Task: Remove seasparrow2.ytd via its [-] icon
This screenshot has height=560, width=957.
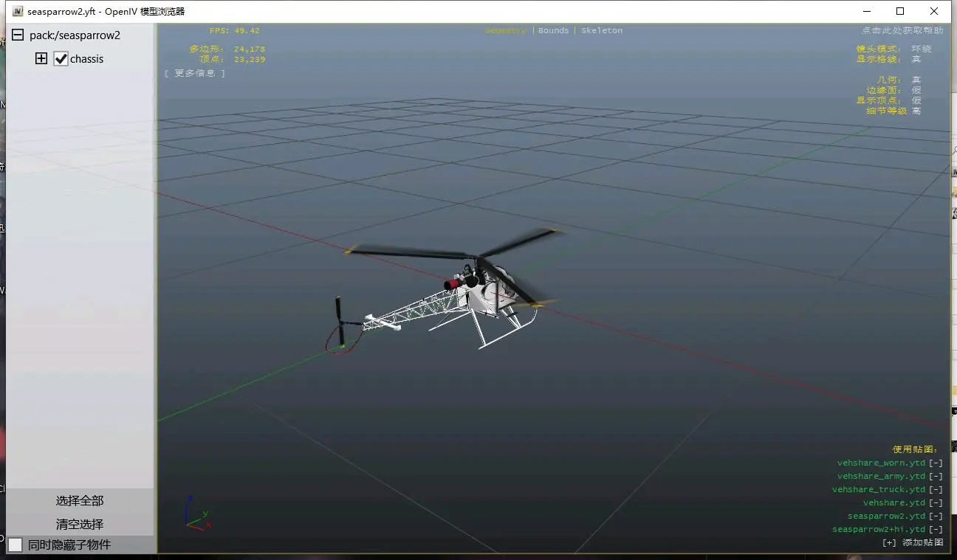Action: (936, 516)
